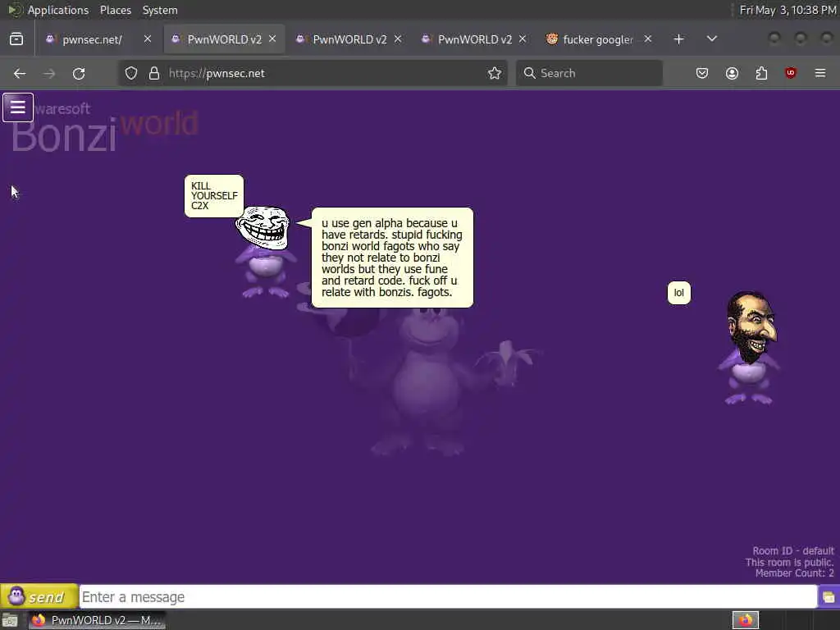Expand the list all tabs chevron
Screen dimensions: 840x630
712,39
